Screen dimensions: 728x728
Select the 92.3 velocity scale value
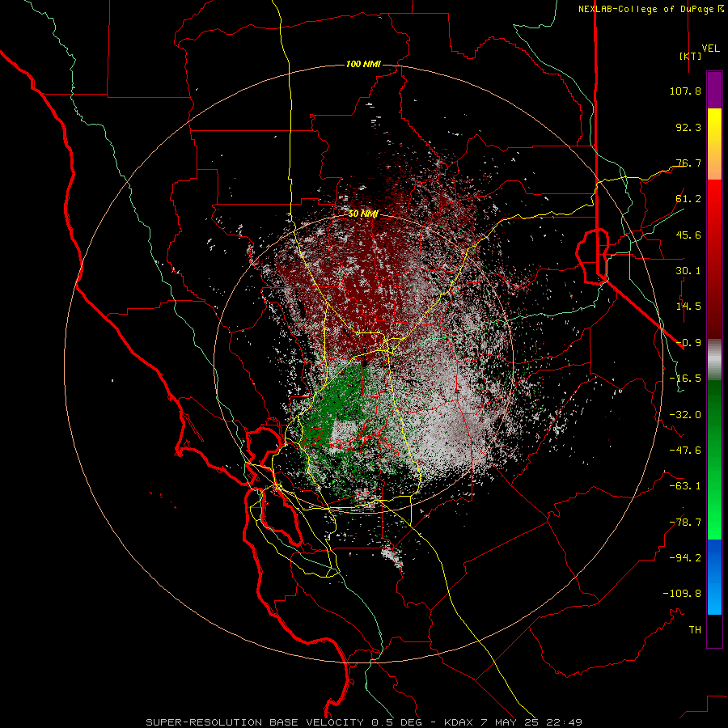tap(688, 127)
